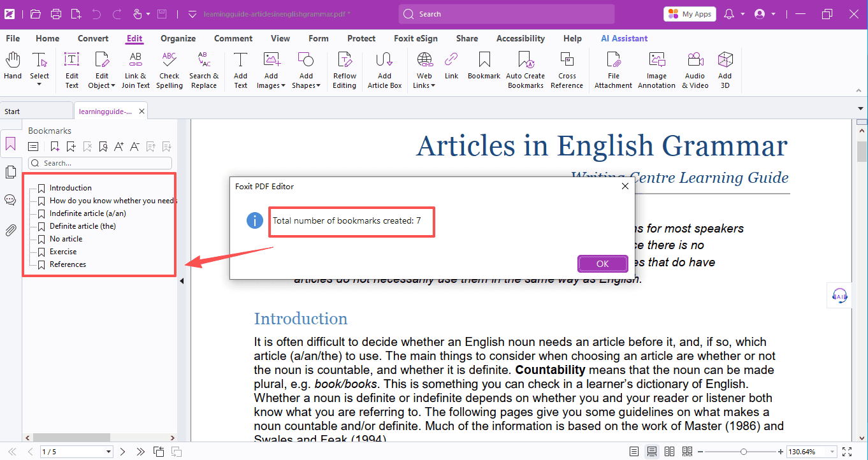Run Auto Create Bookmarks

pyautogui.click(x=526, y=70)
